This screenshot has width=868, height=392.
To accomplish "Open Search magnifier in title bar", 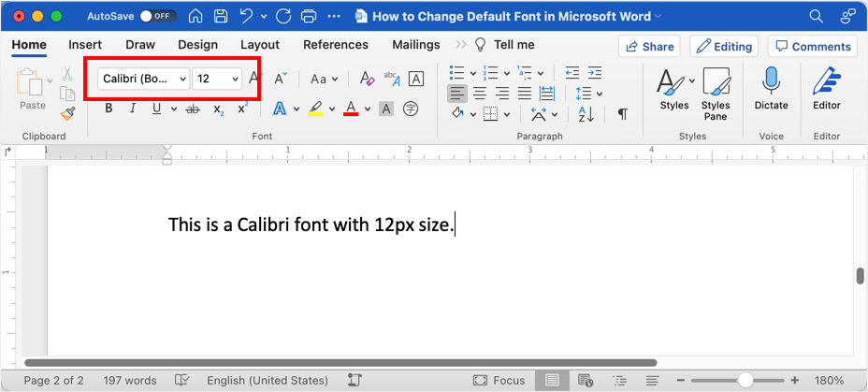I will (x=817, y=16).
